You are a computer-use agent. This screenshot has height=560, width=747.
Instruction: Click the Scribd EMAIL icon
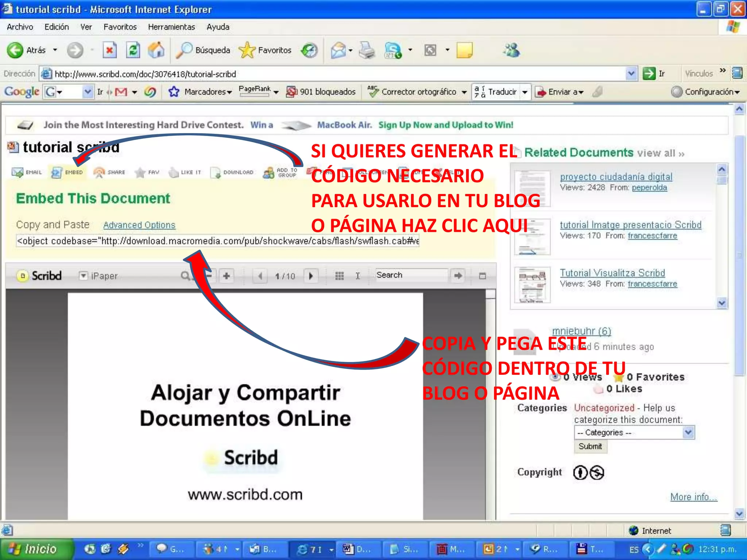tap(26, 172)
